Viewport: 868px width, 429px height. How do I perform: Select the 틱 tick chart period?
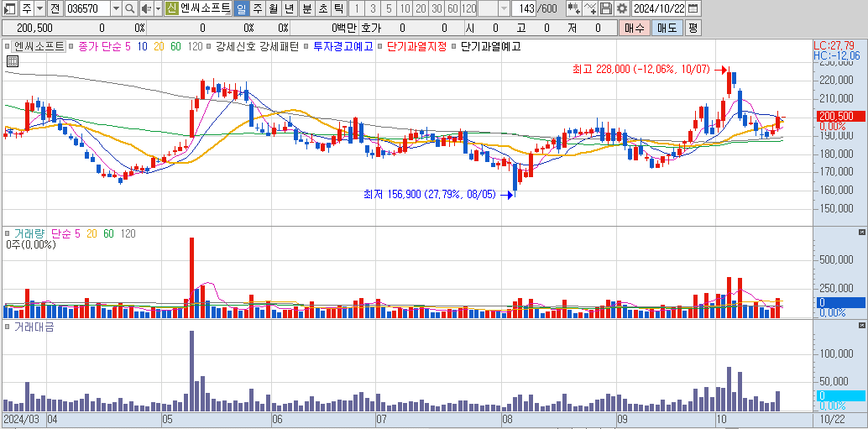(339, 8)
